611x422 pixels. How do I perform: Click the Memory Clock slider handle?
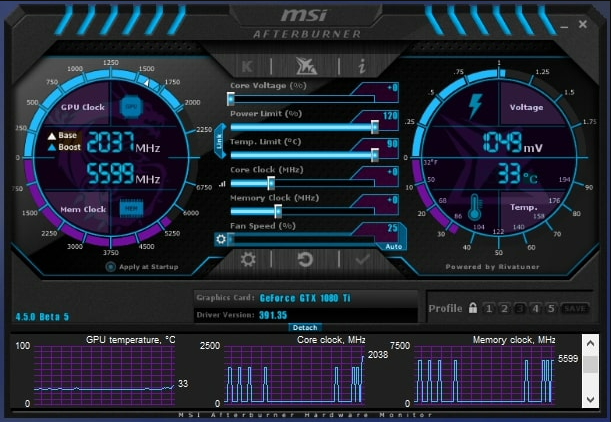[x=278, y=211]
